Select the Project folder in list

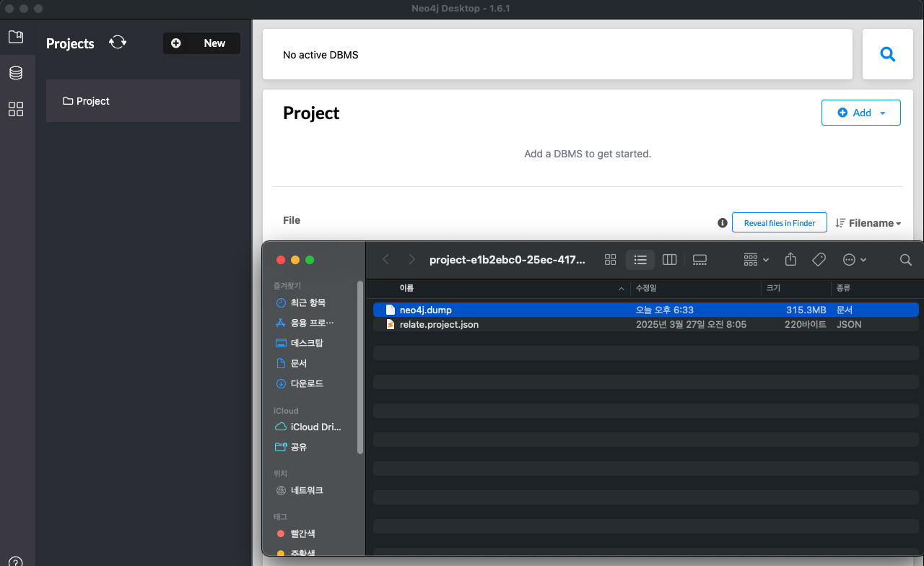(x=143, y=101)
